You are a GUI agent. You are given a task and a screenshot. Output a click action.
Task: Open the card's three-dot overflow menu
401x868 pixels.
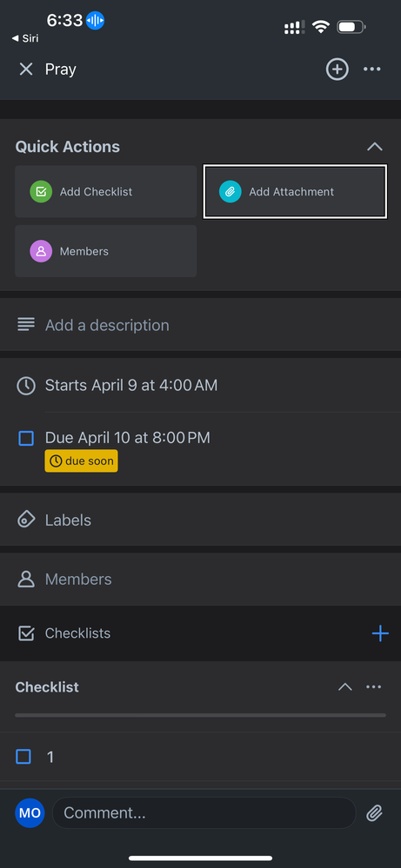(x=371, y=70)
